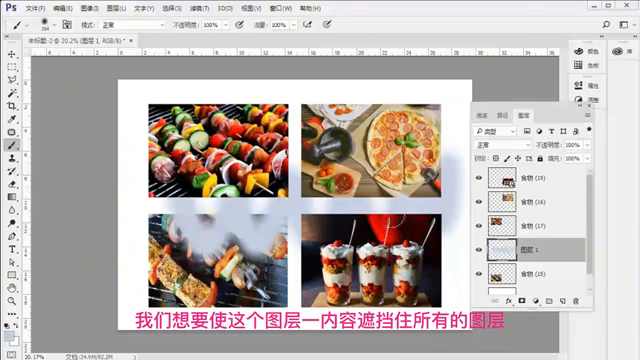Image resolution: width=640 pixels, height=360 pixels.
Task: Select the Horizontal Type tool
Action: 12,249
